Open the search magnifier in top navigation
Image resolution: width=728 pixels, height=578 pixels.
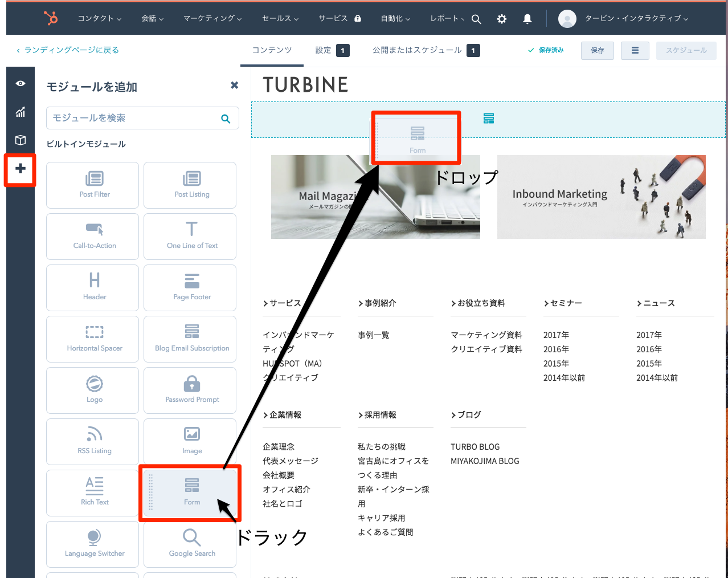476,19
